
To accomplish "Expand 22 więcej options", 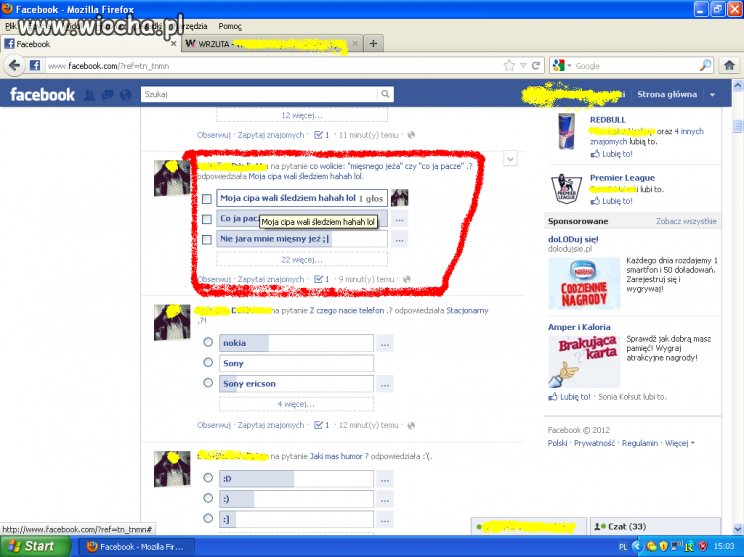I will point(302,260).
